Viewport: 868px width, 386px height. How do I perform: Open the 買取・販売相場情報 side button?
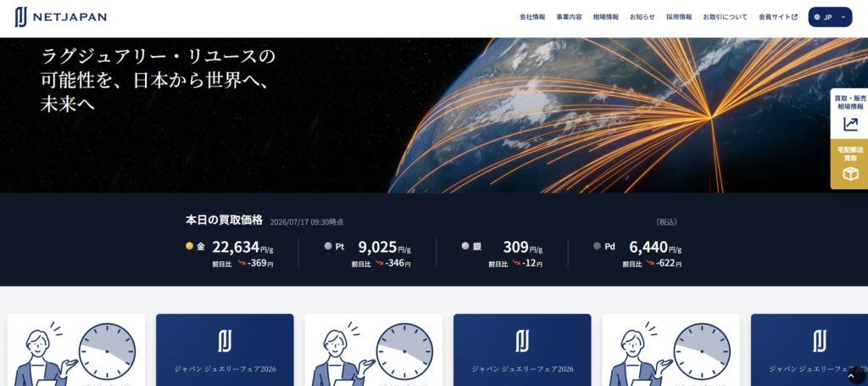849,113
